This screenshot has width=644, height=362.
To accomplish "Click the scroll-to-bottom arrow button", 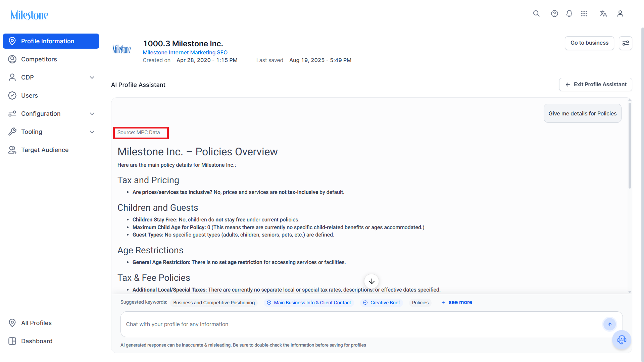I will 371,281.
